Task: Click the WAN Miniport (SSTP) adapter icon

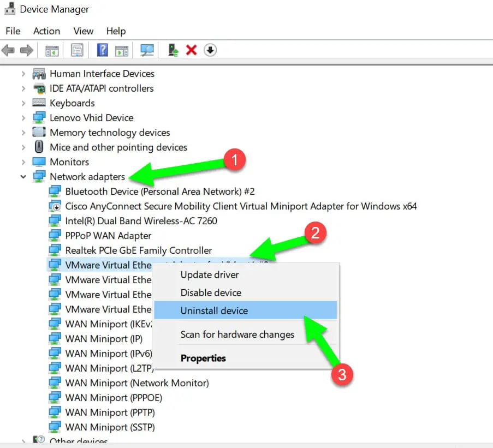Action: click(55, 427)
